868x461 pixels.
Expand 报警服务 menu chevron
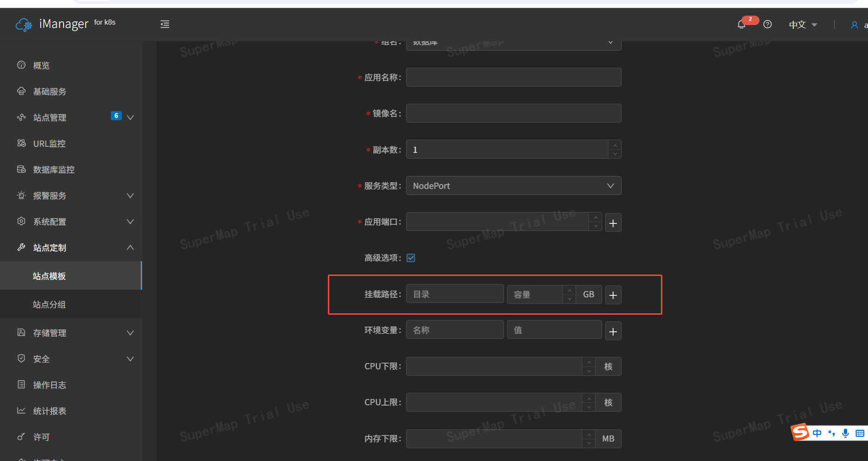(130, 195)
